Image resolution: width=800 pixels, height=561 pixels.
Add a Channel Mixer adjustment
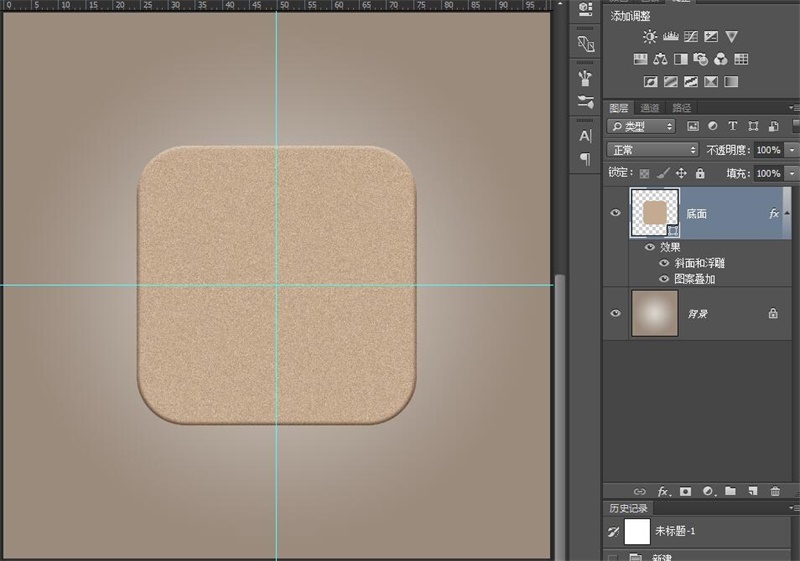(x=720, y=59)
